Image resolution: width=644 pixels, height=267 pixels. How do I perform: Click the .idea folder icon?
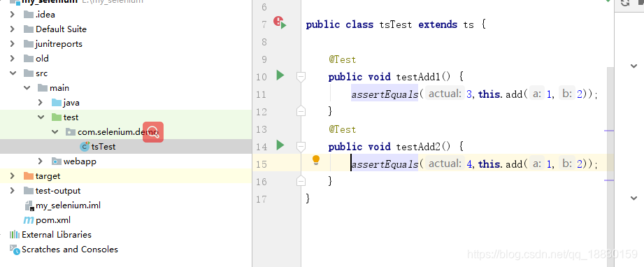point(29,15)
